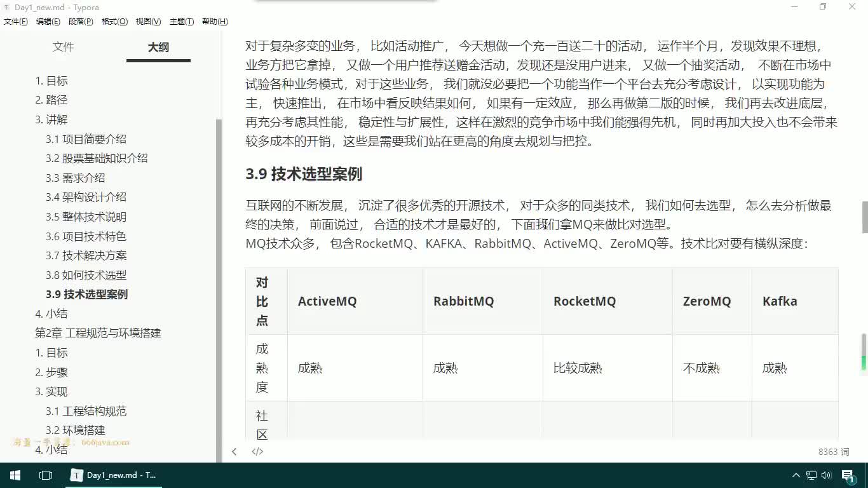This screenshot has height=488, width=868.
Task: Switch sidebar to the 大纲 tab
Action: pyautogui.click(x=158, y=47)
